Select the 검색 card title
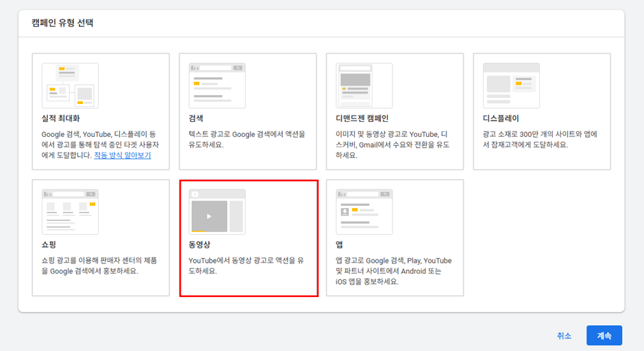 196,118
